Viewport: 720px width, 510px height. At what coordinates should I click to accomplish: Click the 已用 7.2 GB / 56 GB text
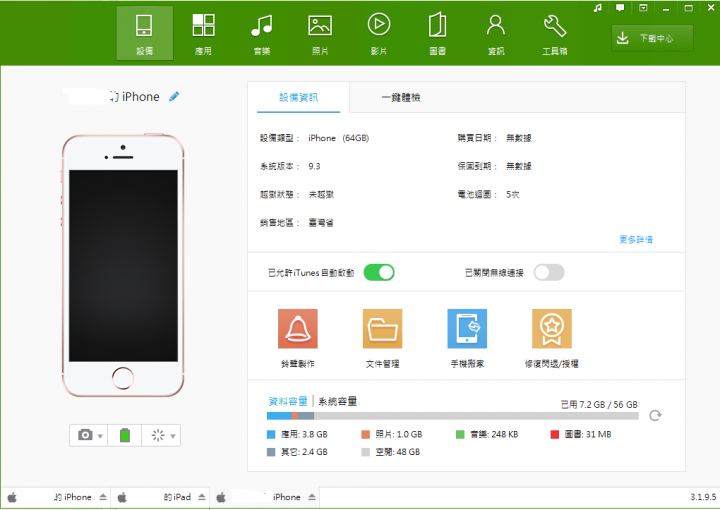599,404
